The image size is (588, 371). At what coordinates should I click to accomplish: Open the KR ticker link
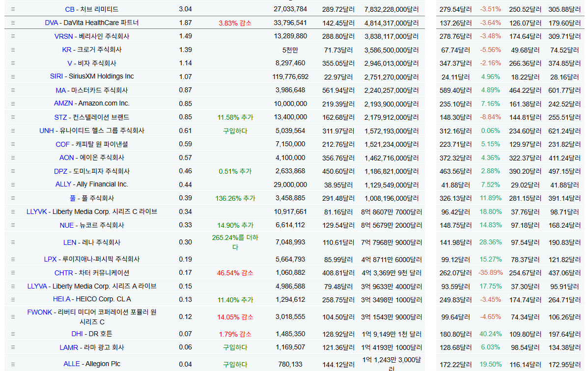click(x=66, y=50)
